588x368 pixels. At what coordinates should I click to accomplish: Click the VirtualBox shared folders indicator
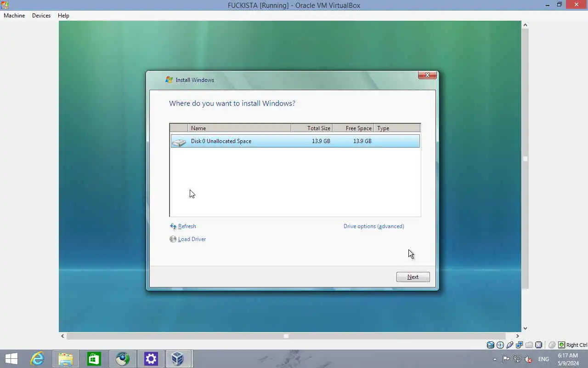529,345
